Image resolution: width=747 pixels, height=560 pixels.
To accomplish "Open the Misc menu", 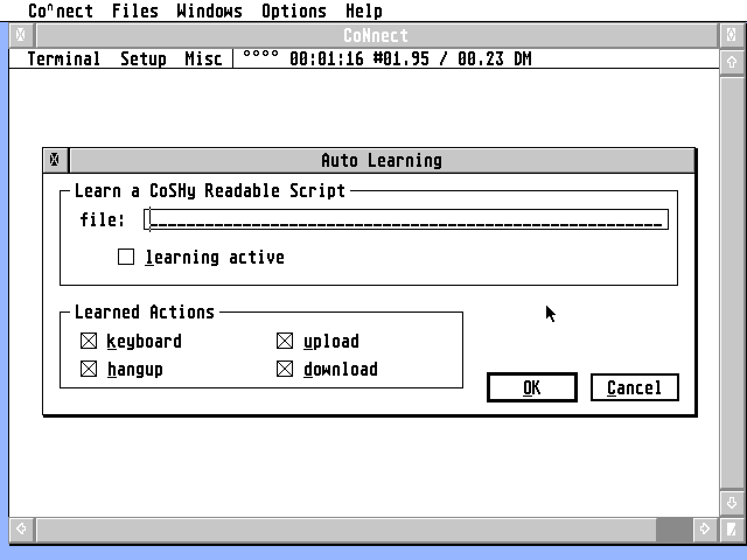I will 203,58.
